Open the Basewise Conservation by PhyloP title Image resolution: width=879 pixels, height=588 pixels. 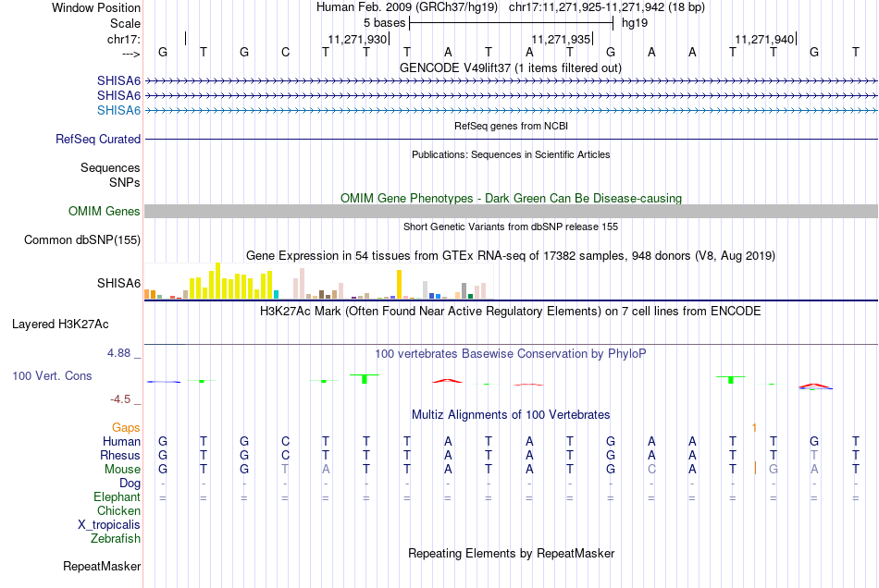coord(510,354)
